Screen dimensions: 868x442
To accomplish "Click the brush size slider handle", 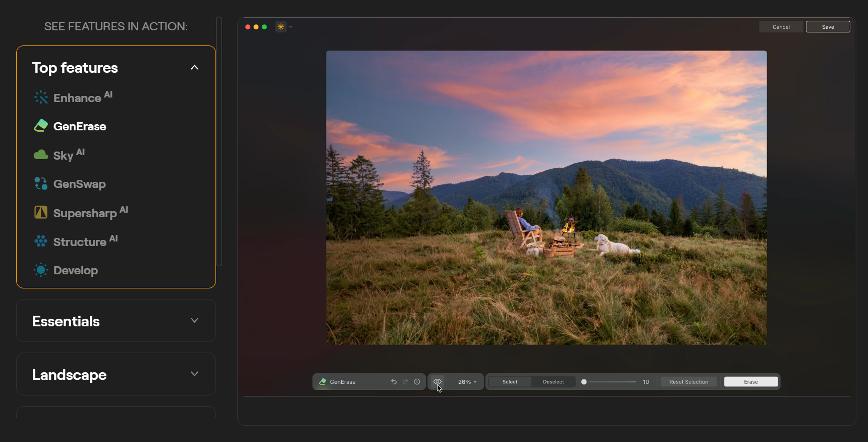I will click(x=584, y=382).
